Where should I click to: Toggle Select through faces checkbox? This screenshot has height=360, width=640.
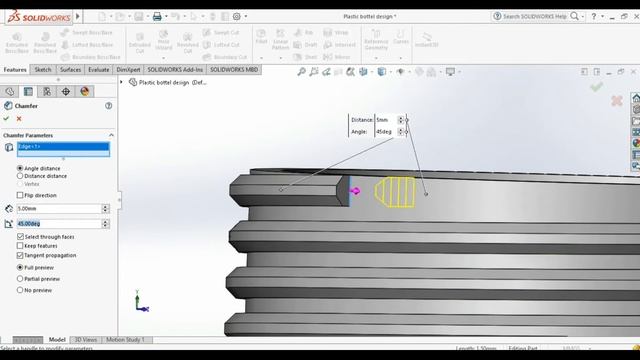[x=20, y=237]
